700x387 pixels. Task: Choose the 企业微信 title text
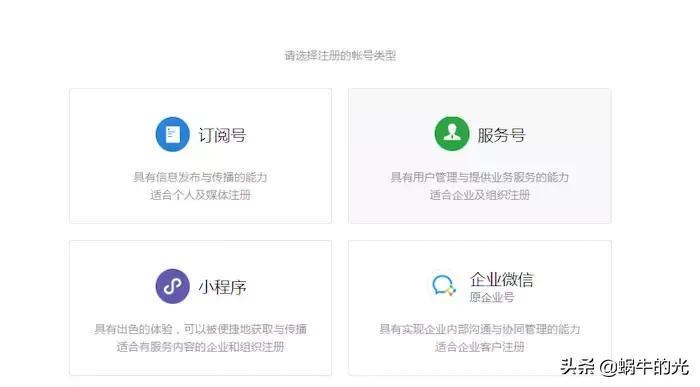501,279
